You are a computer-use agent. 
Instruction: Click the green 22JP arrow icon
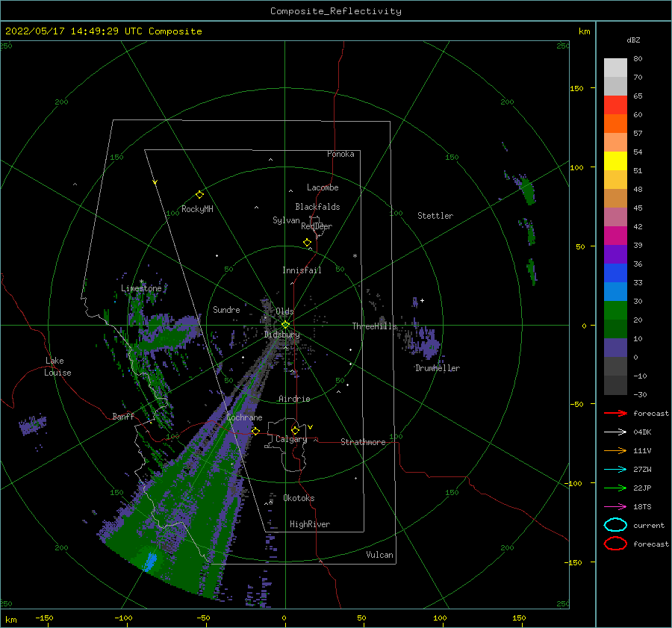[x=615, y=488]
